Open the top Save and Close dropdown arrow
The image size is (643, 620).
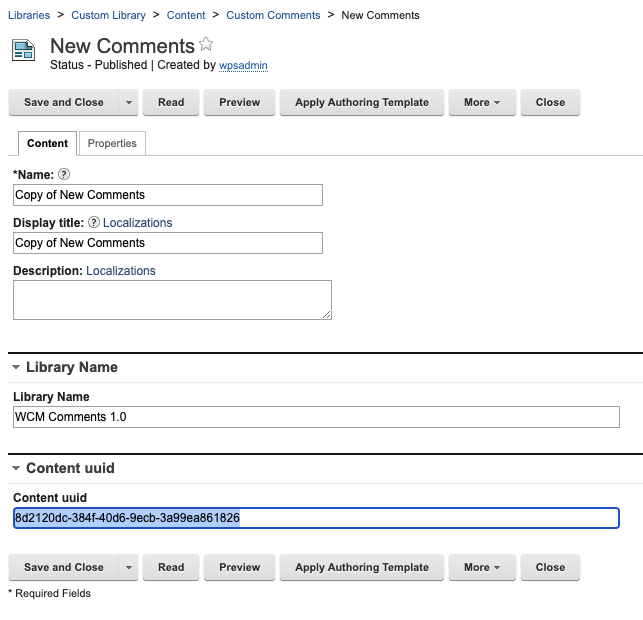pos(129,102)
